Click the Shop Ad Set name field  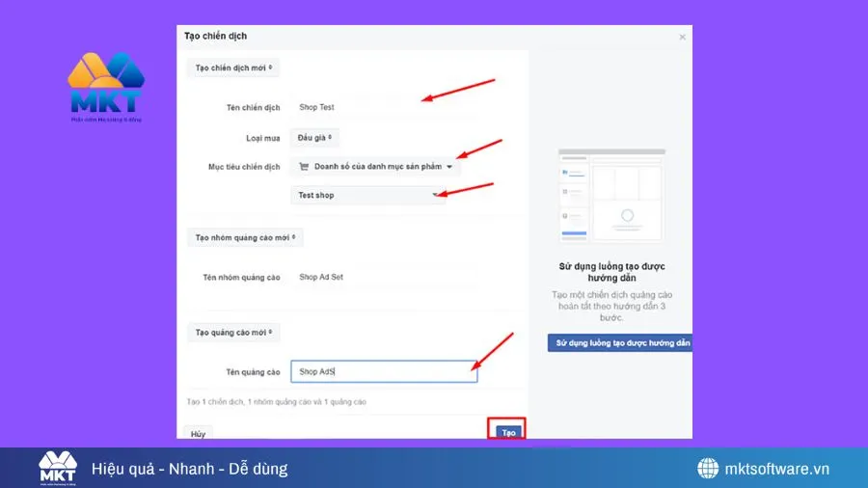click(382, 277)
